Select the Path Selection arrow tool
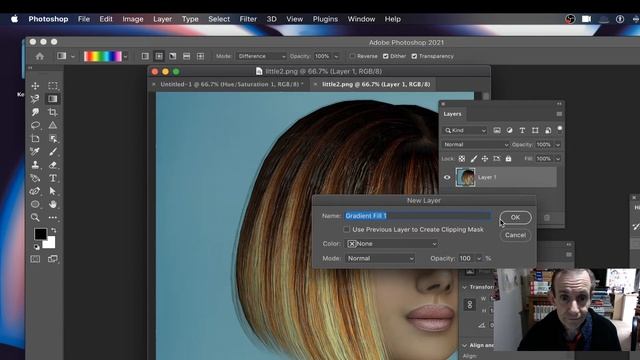This screenshot has width=640, height=360. [x=53, y=191]
